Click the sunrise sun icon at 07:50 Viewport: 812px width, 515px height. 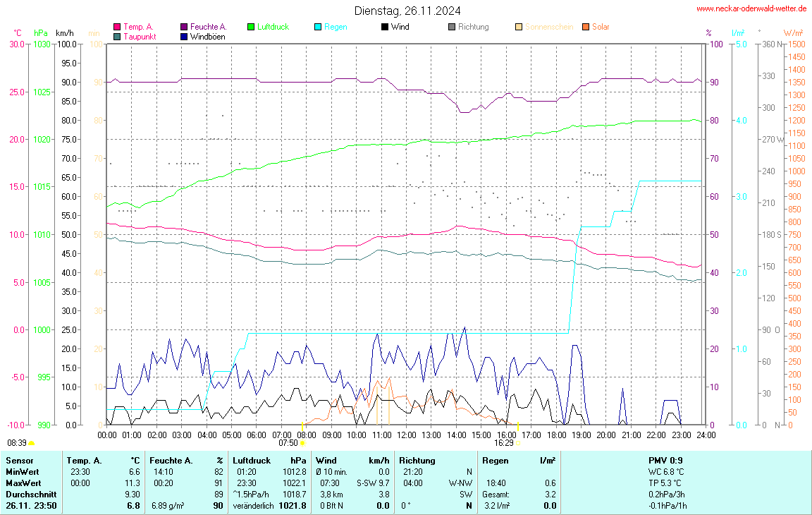302,443
